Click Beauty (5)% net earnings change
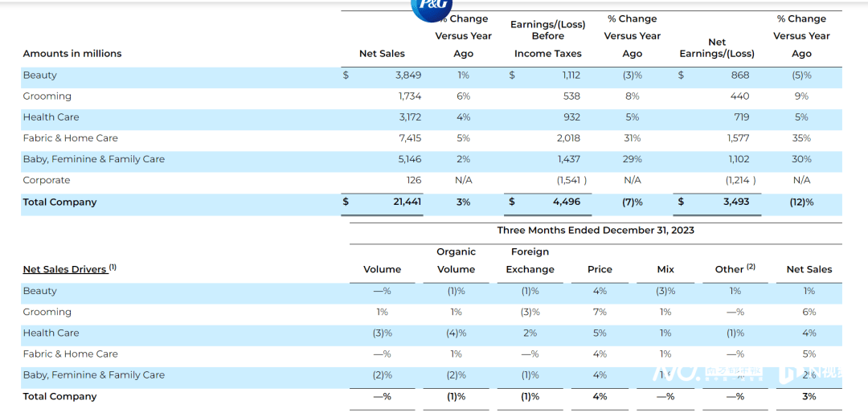This screenshot has height=413, width=868. [801, 76]
